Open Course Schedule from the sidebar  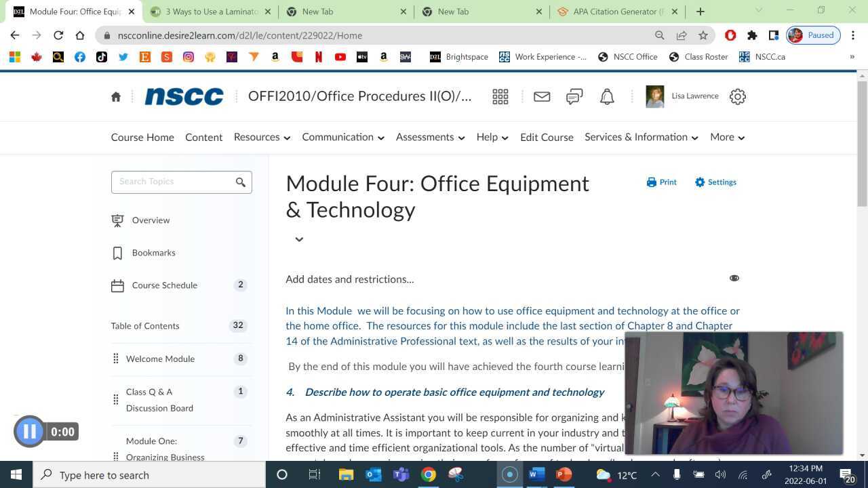(x=164, y=285)
